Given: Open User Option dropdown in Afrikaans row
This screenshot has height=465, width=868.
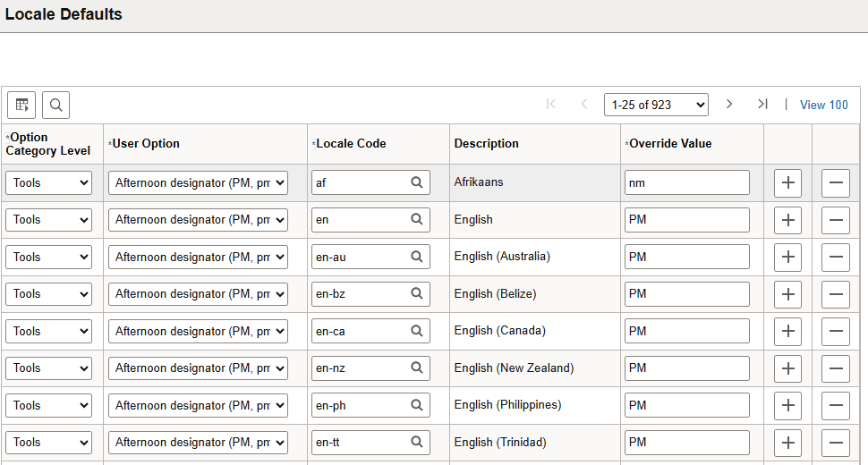Looking at the screenshot, I should coord(198,182).
